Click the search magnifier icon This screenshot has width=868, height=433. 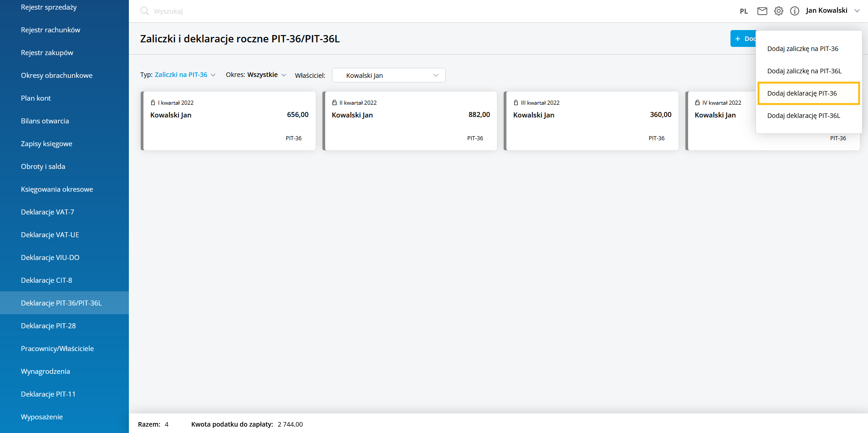tap(144, 11)
